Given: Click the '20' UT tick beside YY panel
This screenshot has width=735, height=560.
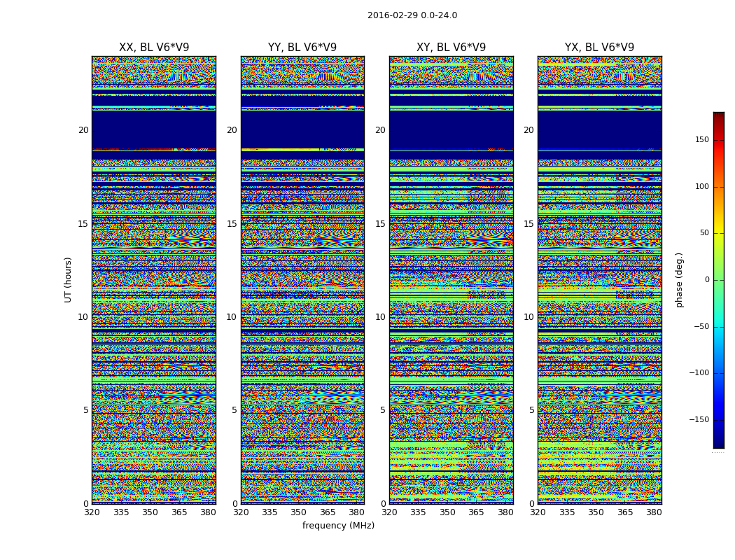Looking at the screenshot, I should pyautogui.click(x=232, y=130).
